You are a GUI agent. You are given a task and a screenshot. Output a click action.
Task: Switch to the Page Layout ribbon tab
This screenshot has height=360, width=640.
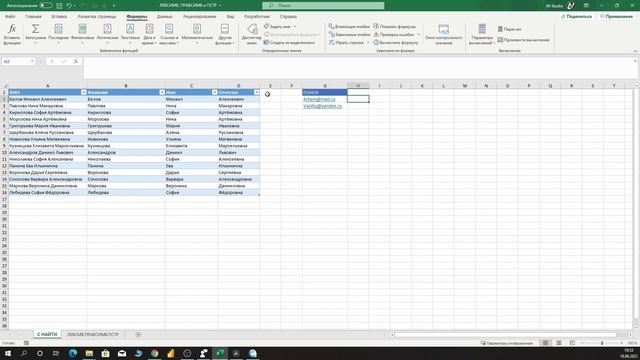97,17
